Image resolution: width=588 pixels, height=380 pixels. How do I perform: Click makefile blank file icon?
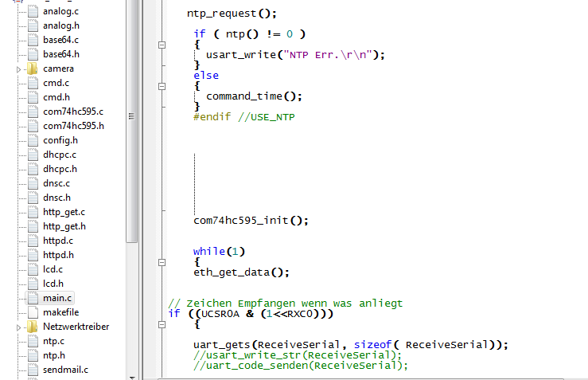click(x=33, y=312)
